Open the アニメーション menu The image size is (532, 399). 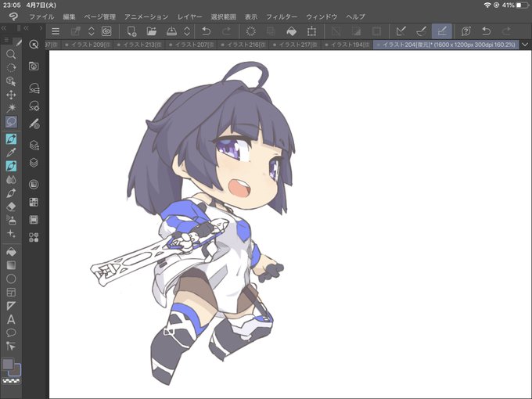[146, 16]
